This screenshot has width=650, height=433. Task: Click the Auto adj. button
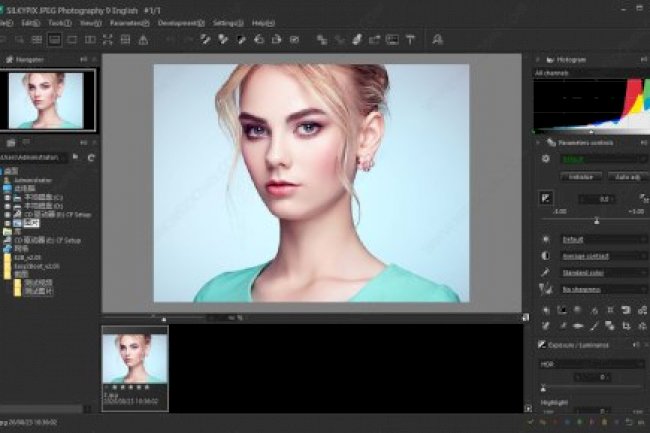click(x=628, y=177)
